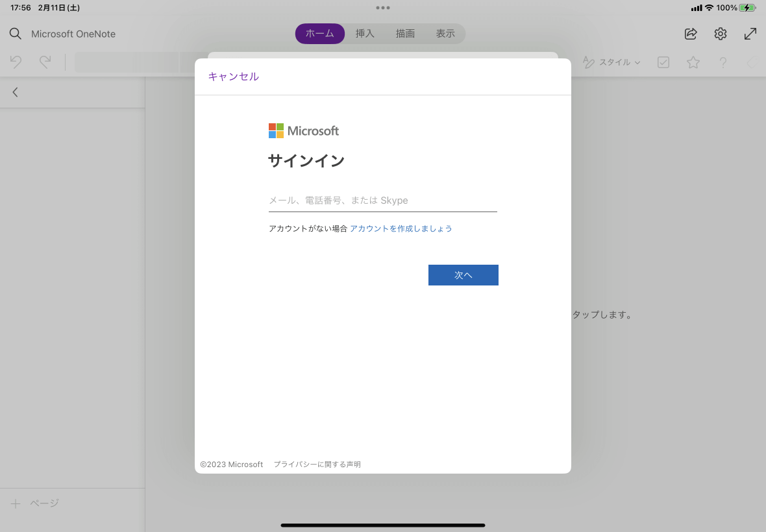Add a page with plus ページ
The image size is (766, 532).
point(34,503)
